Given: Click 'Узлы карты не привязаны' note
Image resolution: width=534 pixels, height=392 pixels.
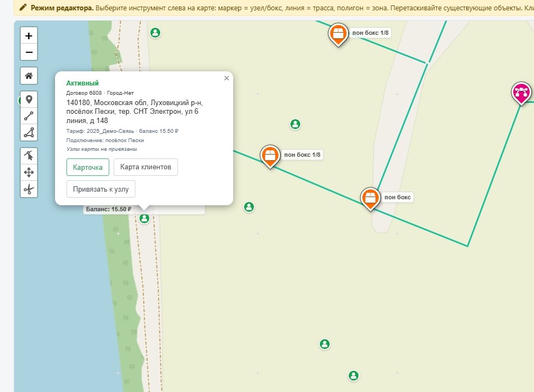Looking at the screenshot, I should click(101, 149).
